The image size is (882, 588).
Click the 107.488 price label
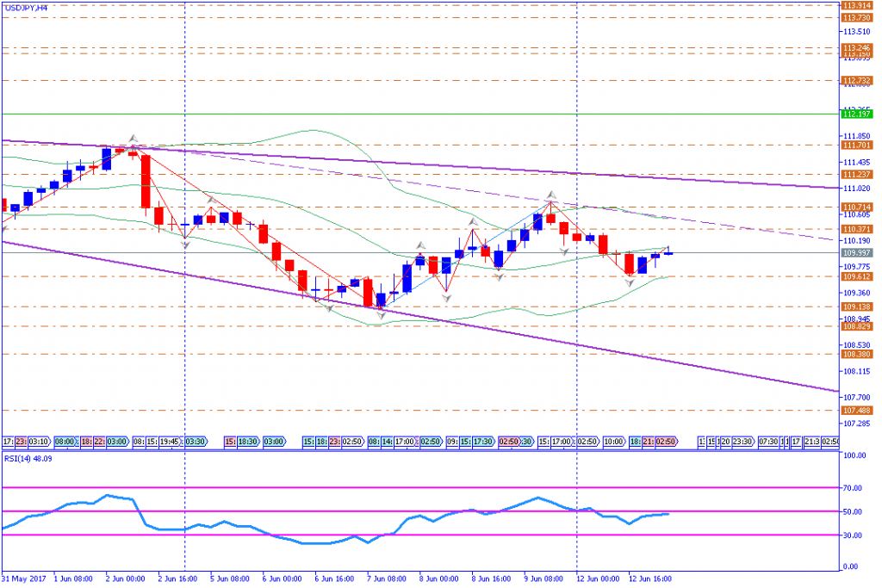855,411
